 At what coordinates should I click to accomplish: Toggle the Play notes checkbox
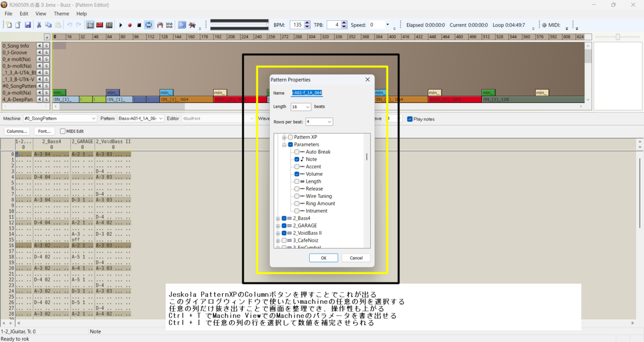pyautogui.click(x=410, y=119)
